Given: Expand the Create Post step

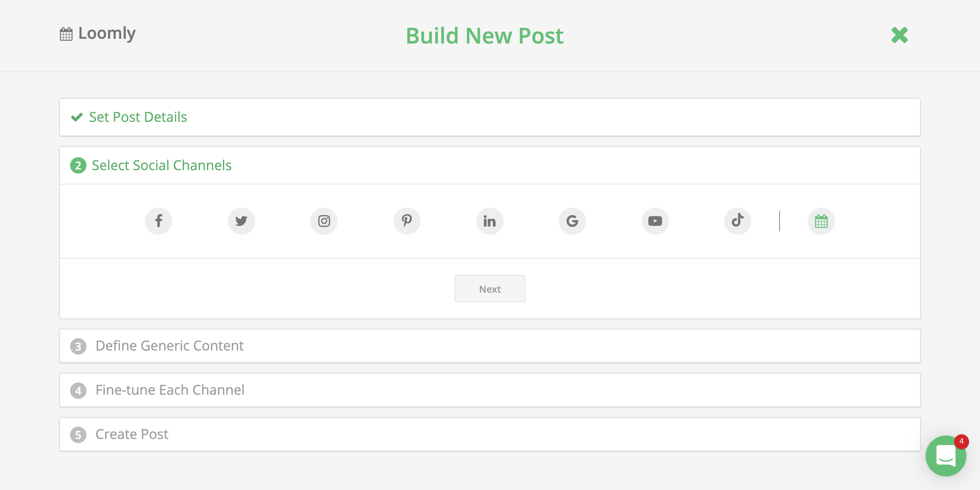Looking at the screenshot, I should coord(132,434).
